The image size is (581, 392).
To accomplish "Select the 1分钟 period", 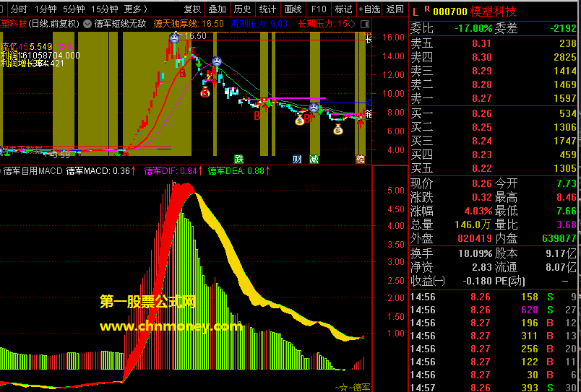I will click(45, 9).
